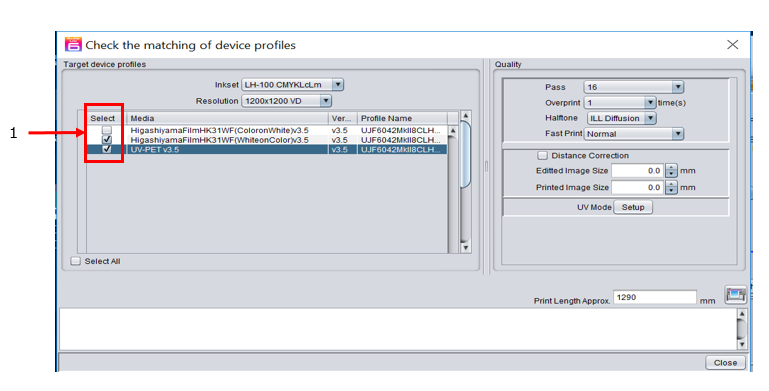Open the Fast Print dropdown
The image size is (769, 391).
click(x=634, y=133)
